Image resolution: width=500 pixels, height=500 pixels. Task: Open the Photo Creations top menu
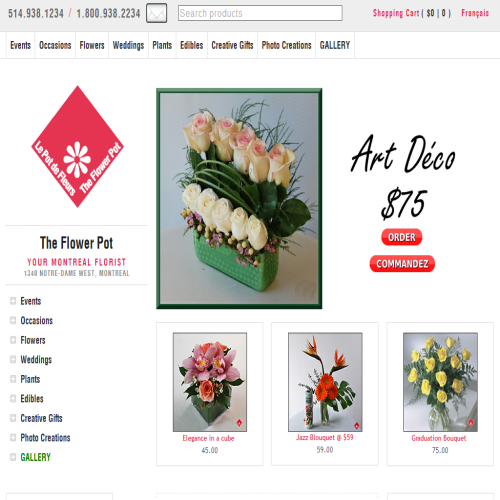(x=286, y=45)
